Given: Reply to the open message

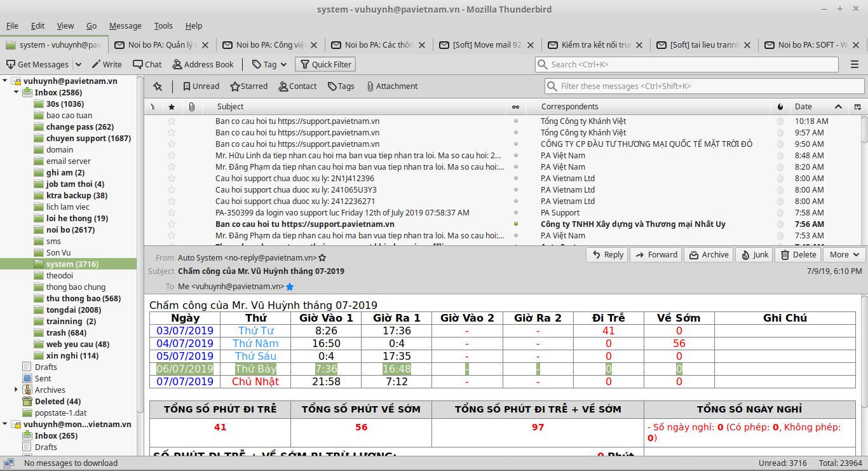Looking at the screenshot, I should pos(607,255).
